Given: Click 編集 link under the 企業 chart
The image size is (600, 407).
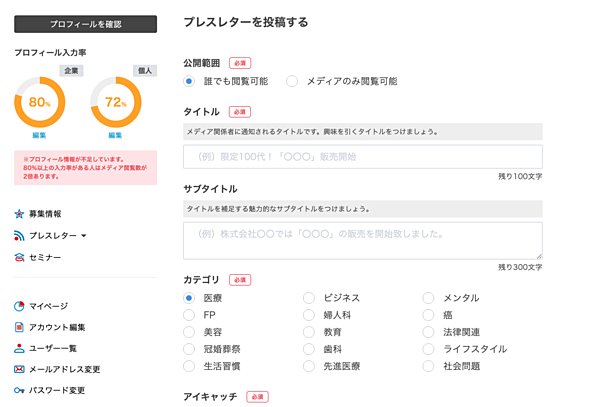Looking at the screenshot, I should (x=39, y=135).
